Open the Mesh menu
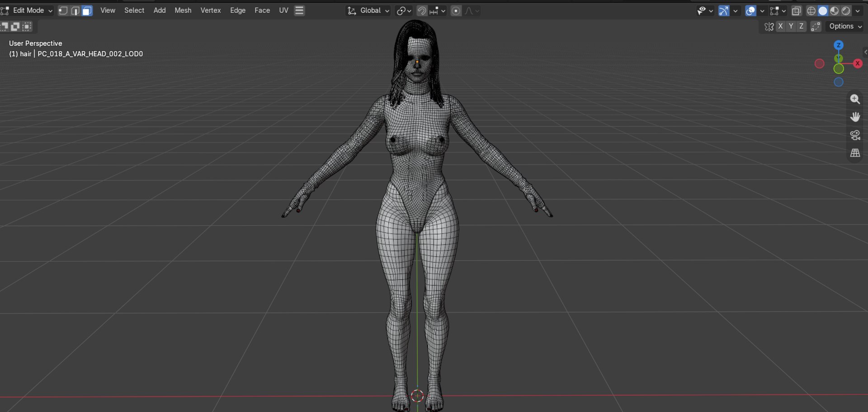This screenshot has height=412, width=868. (183, 10)
